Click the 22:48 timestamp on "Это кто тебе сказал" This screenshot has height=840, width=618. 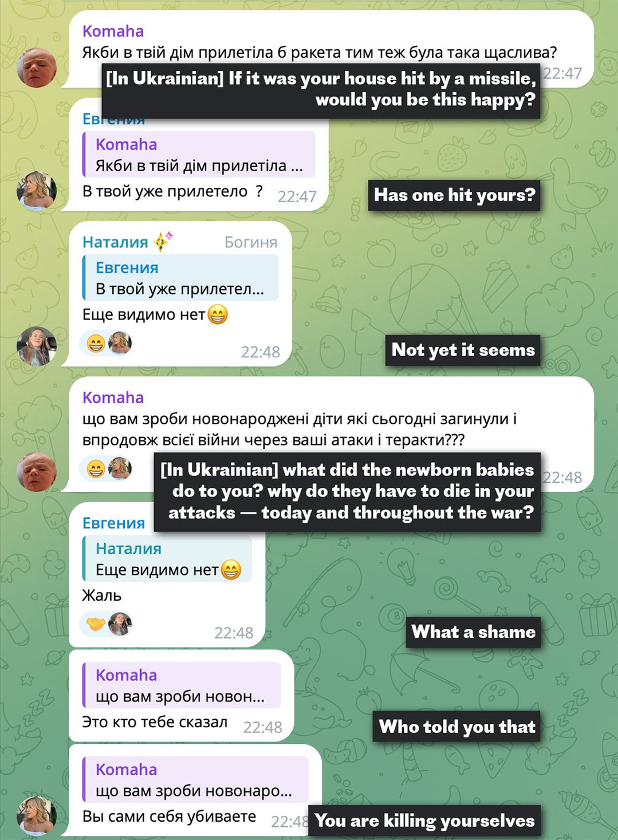262,727
